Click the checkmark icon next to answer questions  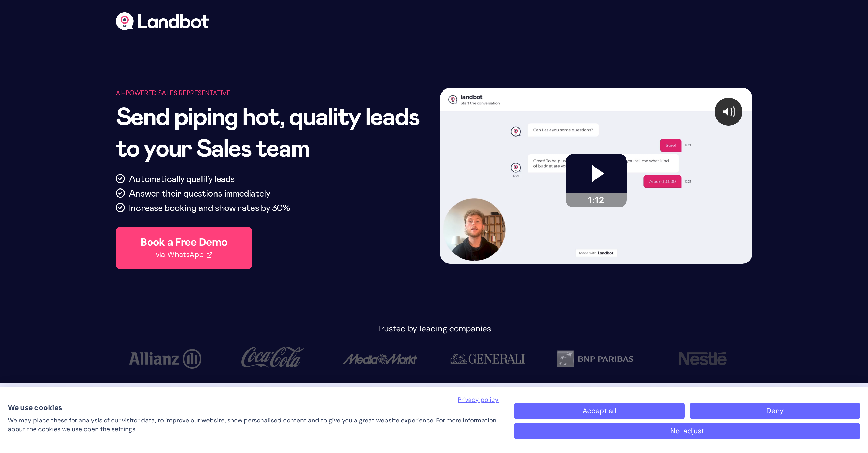(x=120, y=193)
